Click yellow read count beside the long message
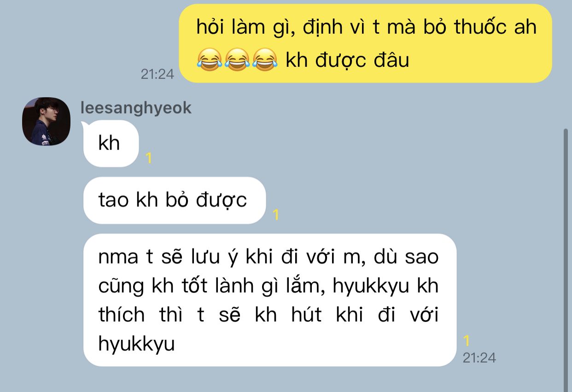572x392 pixels. 466,341
